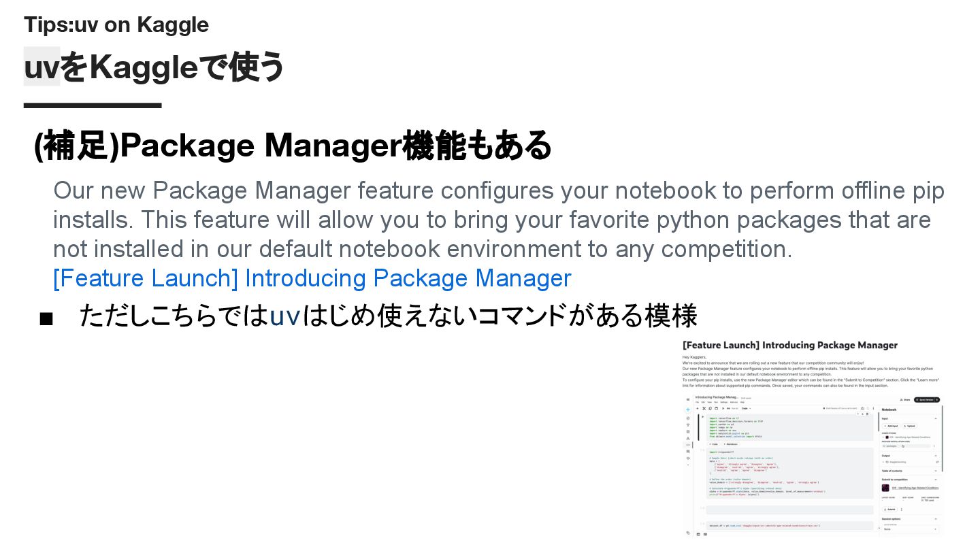Viewport: 980px width, 551px height.
Task: Expand the Table of contents section
Action: pos(936,471)
